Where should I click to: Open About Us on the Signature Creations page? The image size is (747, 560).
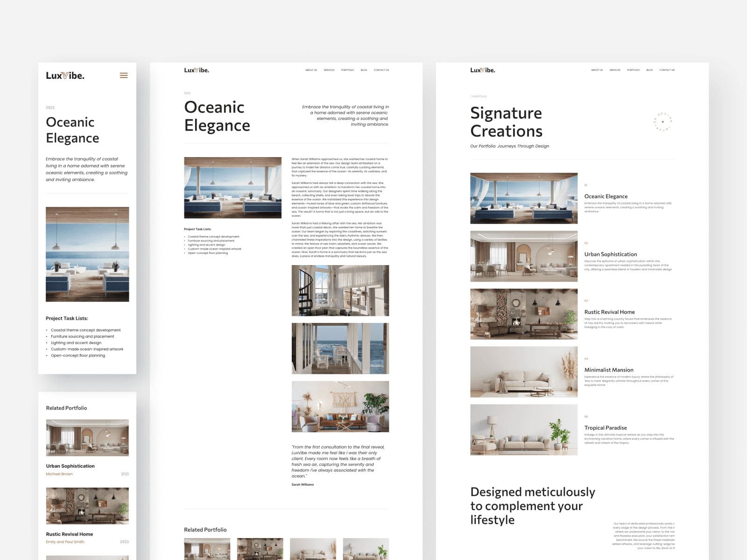coord(597,70)
